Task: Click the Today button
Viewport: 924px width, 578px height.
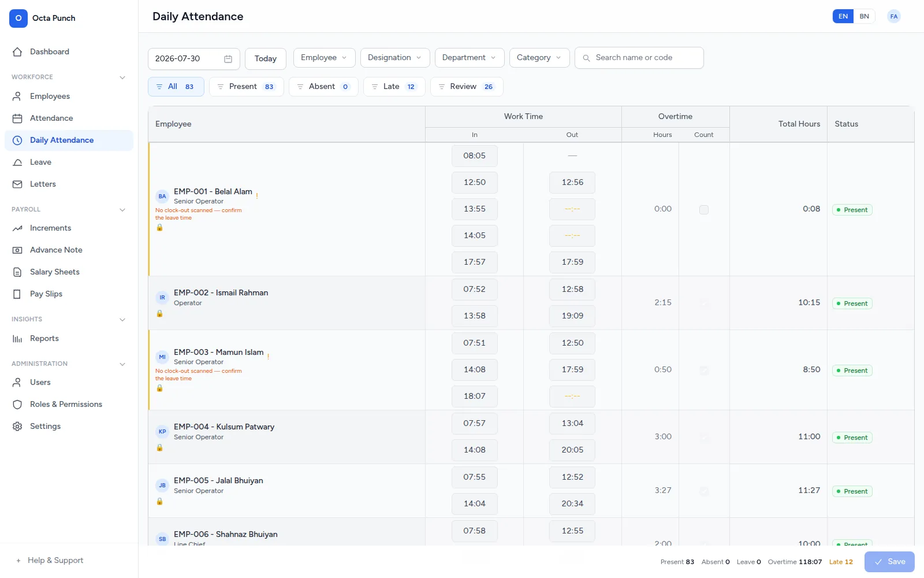Action: click(x=266, y=58)
